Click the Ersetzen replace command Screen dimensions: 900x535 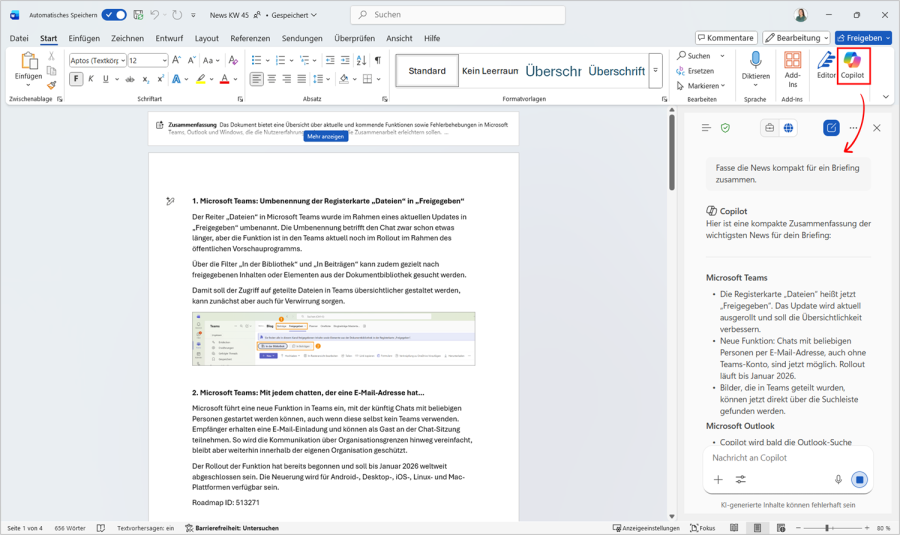pos(695,71)
